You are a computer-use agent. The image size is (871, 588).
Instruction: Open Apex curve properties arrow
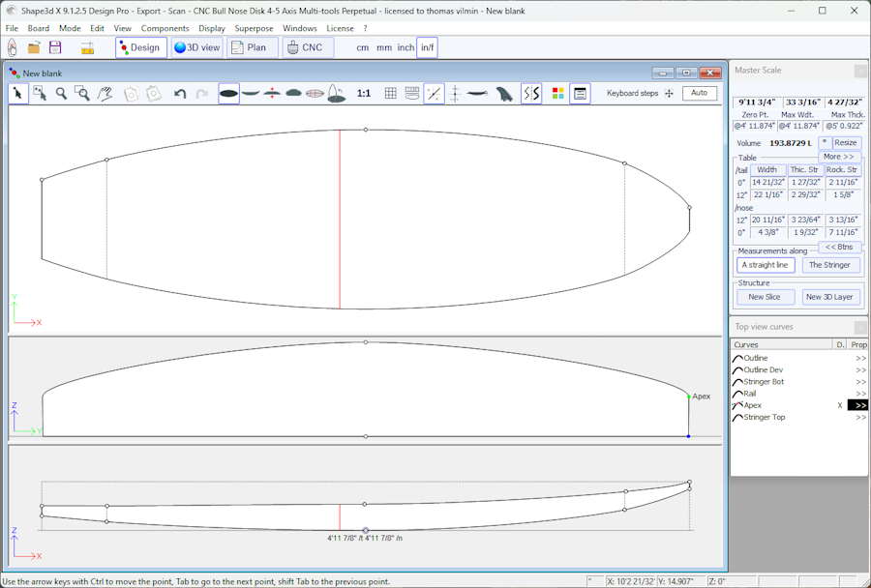pos(859,405)
